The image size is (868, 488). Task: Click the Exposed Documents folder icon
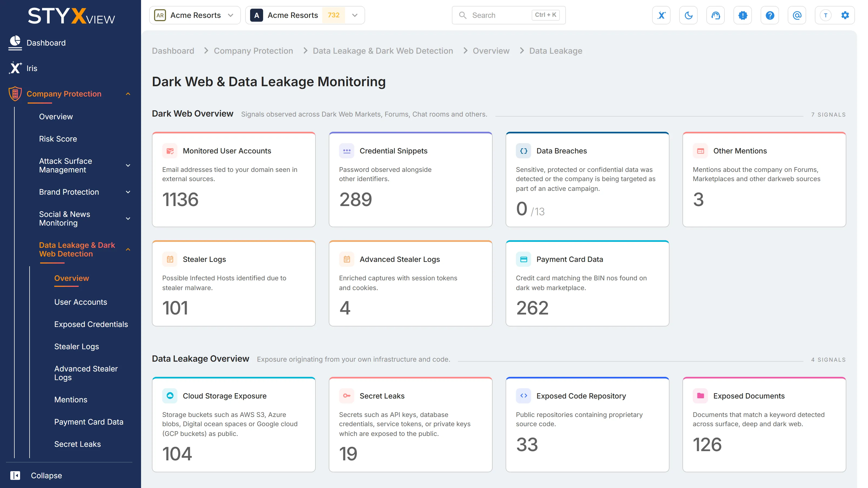[700, 396]
